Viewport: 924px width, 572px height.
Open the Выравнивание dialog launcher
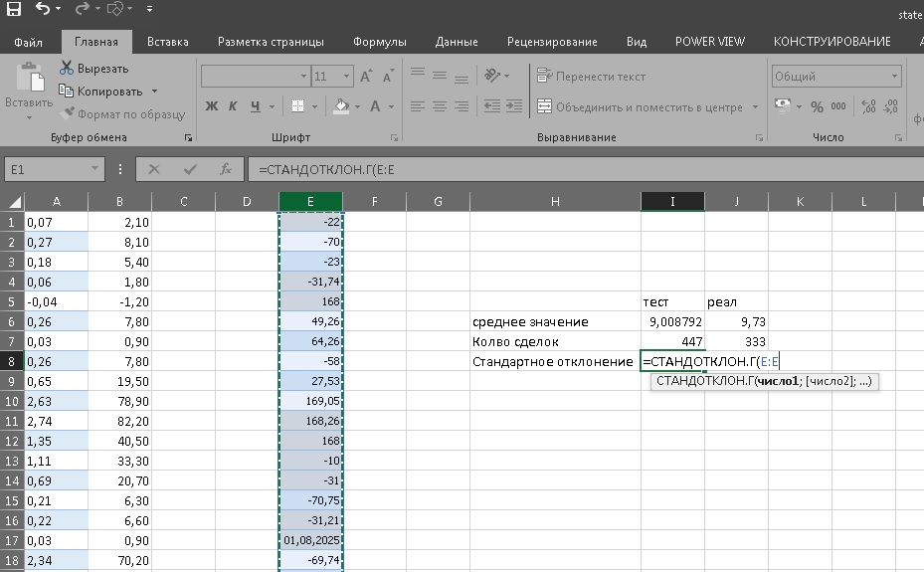(x=759, y=138)
